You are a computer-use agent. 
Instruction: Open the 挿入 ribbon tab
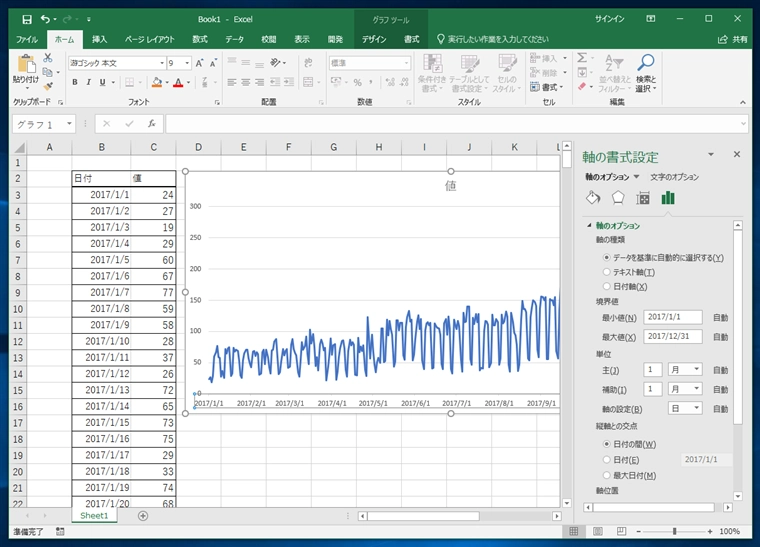click(99, 39)
